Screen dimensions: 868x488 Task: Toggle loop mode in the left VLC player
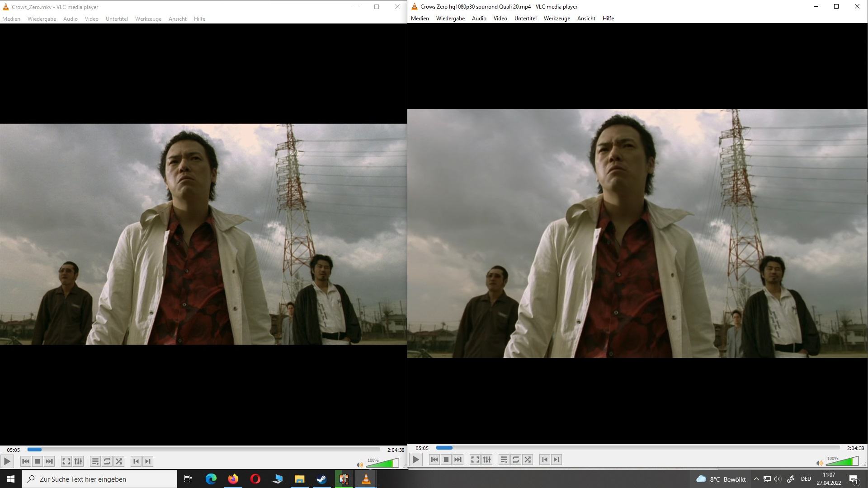coord(107,461)
